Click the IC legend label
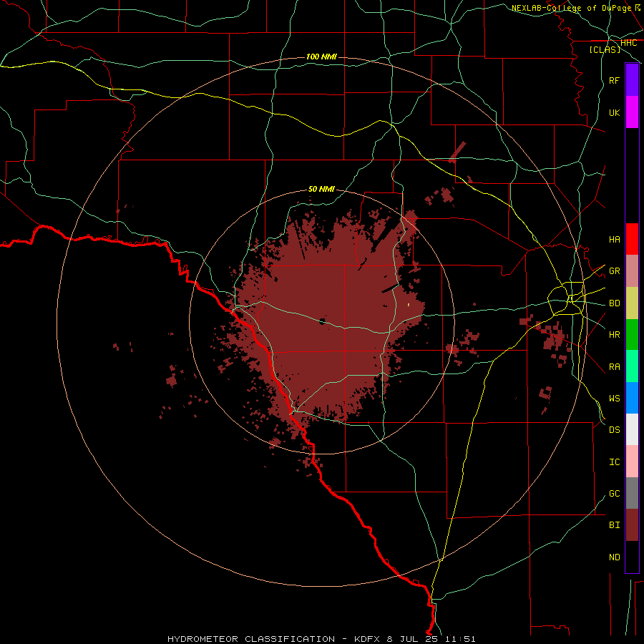This screenshot has width=644, height=644. 614,462
